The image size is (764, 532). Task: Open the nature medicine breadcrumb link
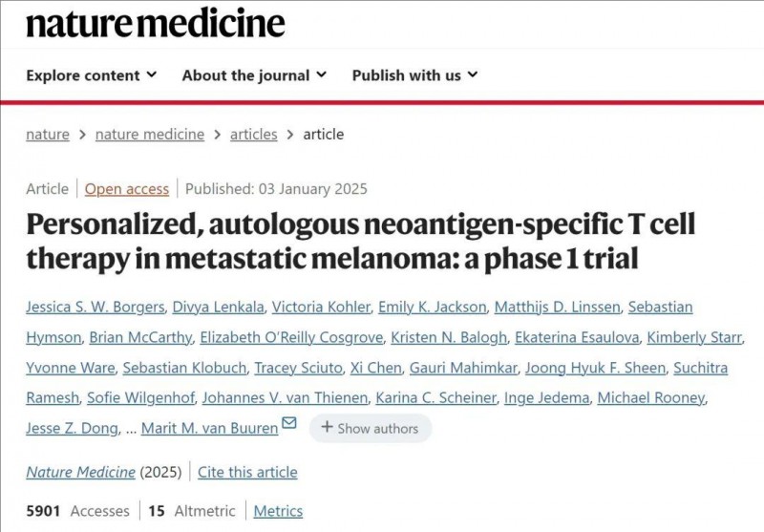tap(150, 134)
